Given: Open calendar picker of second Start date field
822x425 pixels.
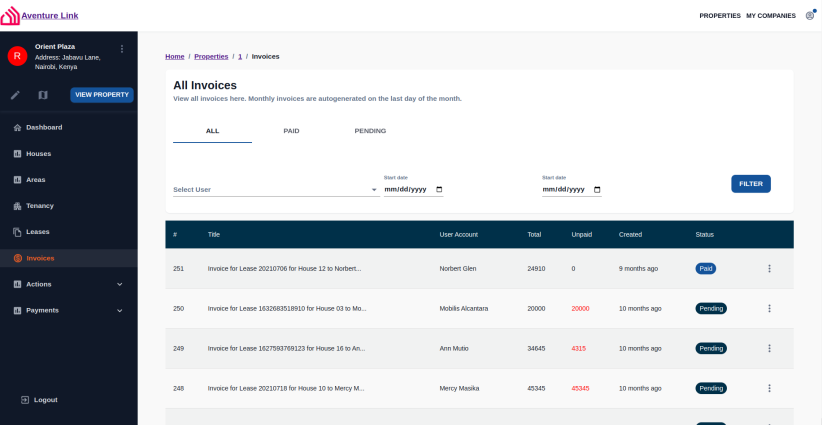Looking at the screenshot, I should point(597,190).
